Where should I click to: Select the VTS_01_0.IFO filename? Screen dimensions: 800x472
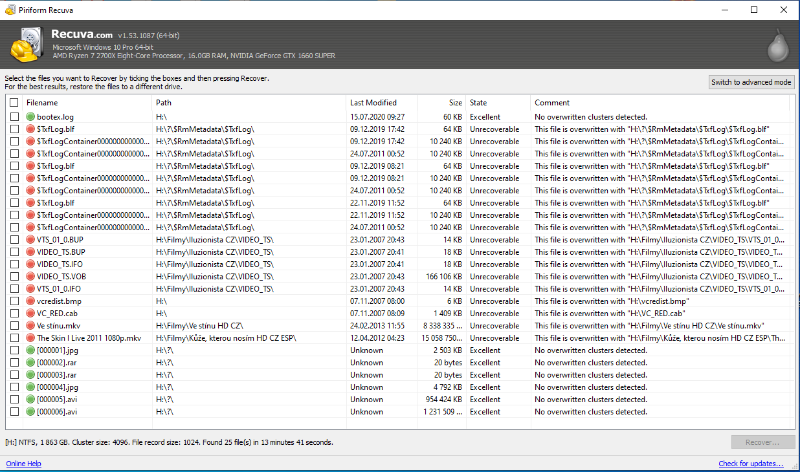point(59,289)
